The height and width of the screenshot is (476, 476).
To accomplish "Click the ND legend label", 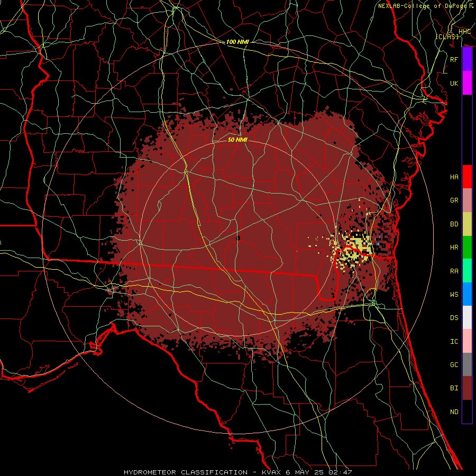I will pos(454,412).
